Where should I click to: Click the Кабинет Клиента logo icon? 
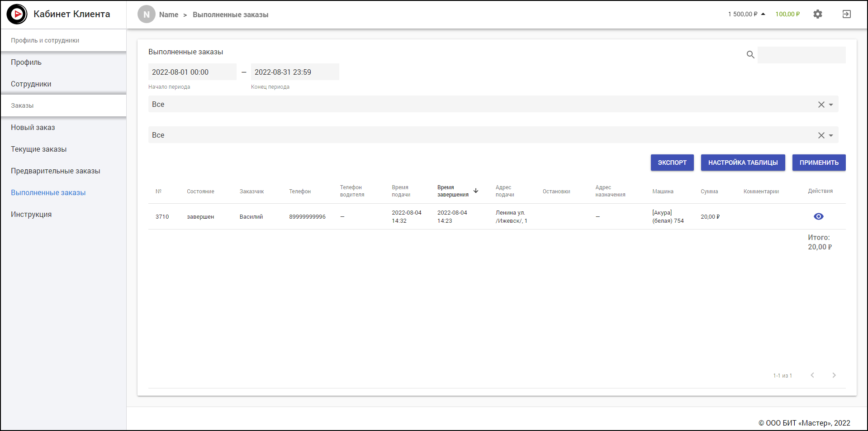pos(17,14)
